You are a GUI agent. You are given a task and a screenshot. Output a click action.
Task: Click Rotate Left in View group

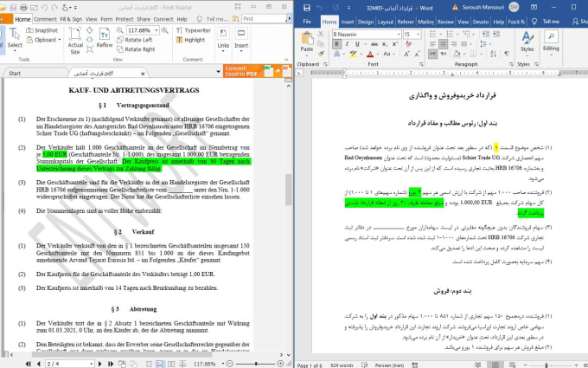[x=137, y=40]
